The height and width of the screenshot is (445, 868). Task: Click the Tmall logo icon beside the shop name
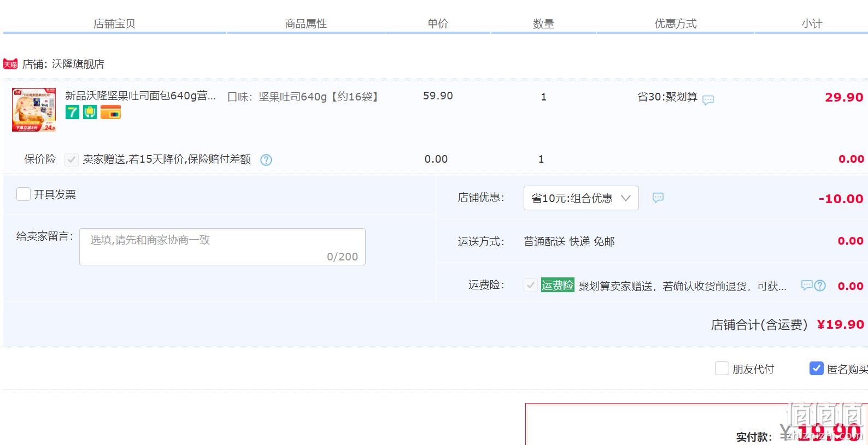point(10,64)
